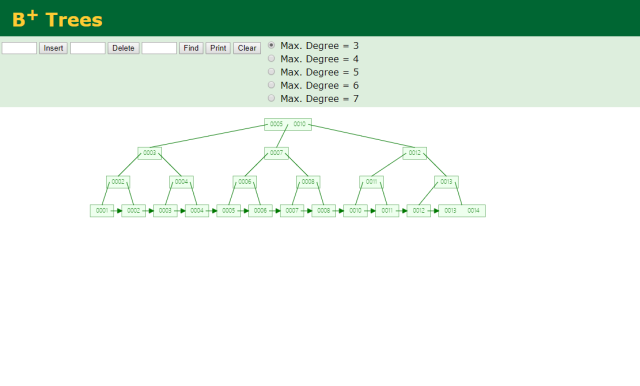Click the third-level internal node 0002
Screen dimensions: 640x386
tap(118, 182)
